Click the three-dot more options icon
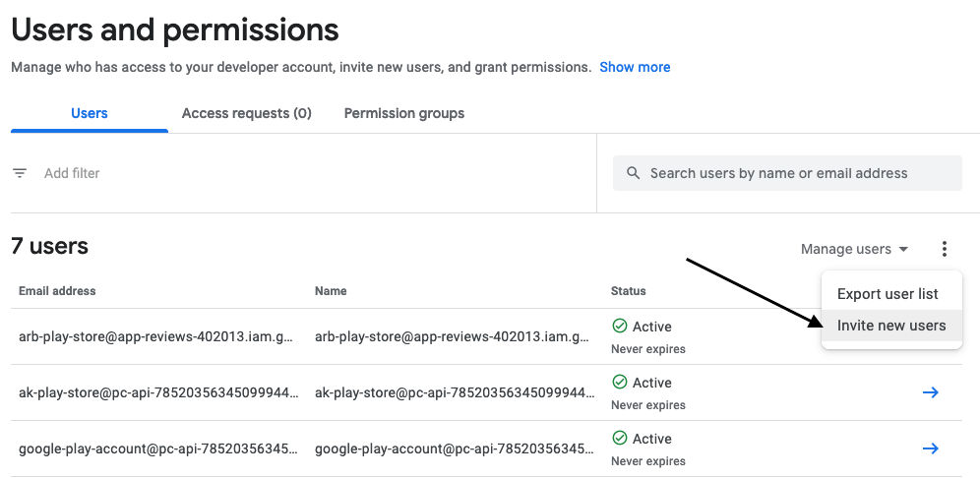Viewport: 980px width, 478px height. point(945,249)
